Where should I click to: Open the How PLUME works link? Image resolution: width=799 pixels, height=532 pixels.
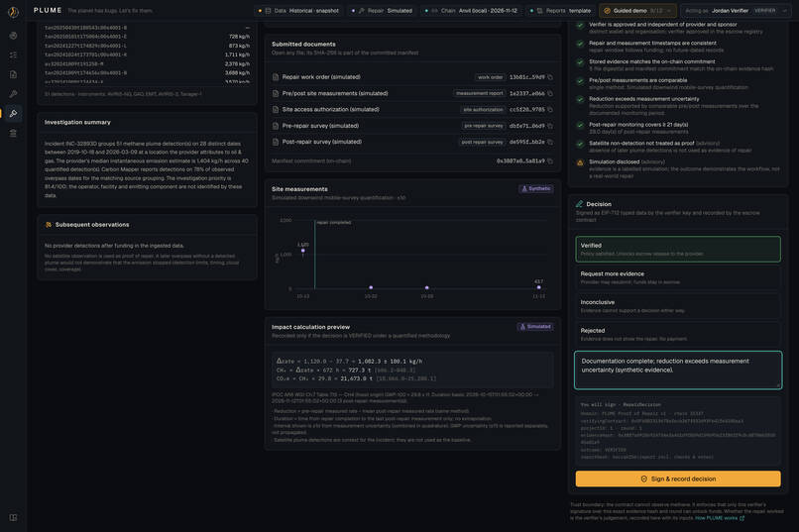(x=720, y=518)
